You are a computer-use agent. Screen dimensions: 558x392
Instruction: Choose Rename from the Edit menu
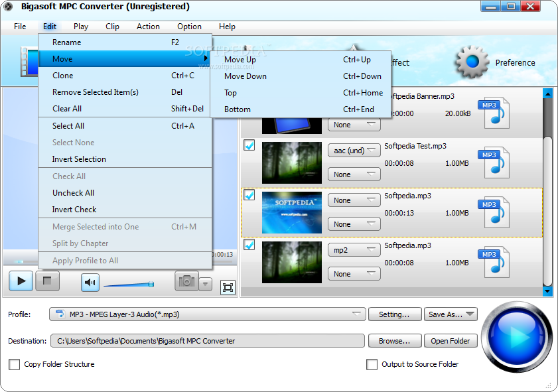[x=125, y=42]
